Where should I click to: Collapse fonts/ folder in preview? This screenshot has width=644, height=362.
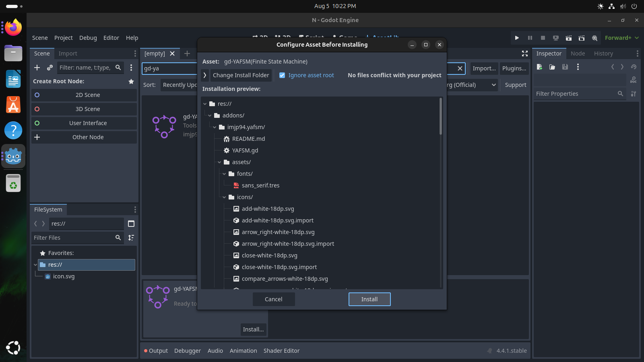pos(224,174)
